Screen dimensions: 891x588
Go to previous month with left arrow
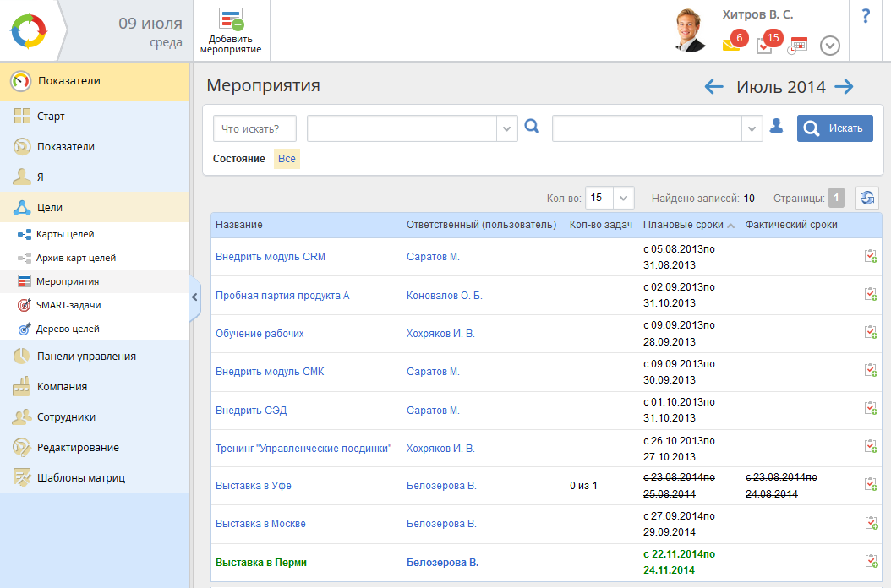point(714,86)
